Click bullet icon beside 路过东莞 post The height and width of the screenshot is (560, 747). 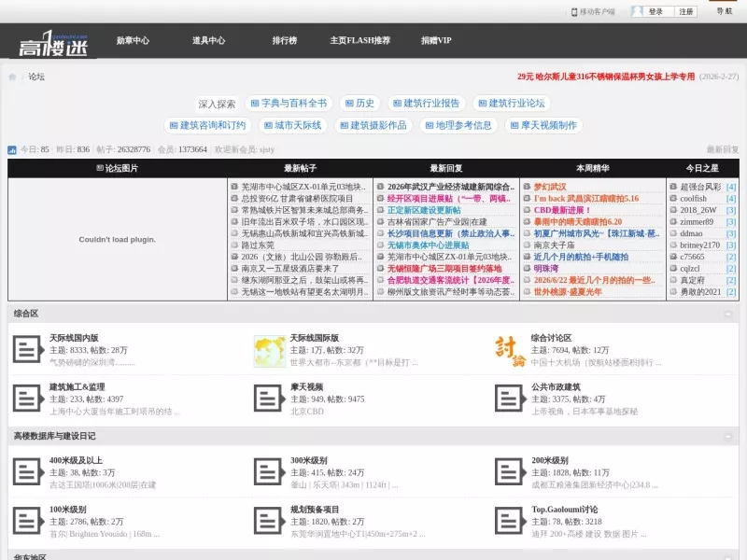(234, 245)
